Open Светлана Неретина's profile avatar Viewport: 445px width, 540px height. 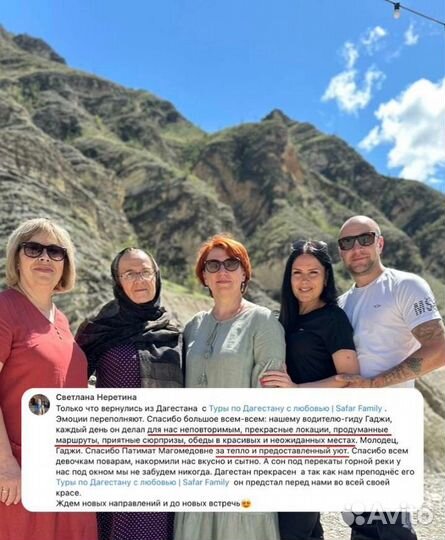pyautogui.click(x=39, y=404)
